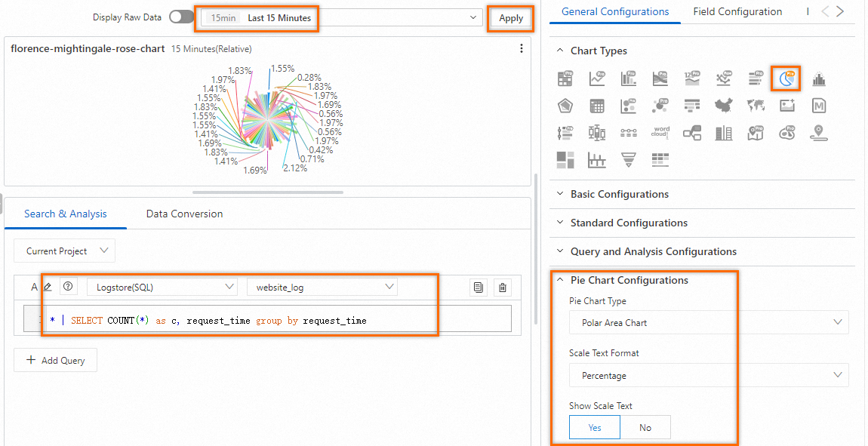Select the World map chart icon
868x446 pixels.
756,105
